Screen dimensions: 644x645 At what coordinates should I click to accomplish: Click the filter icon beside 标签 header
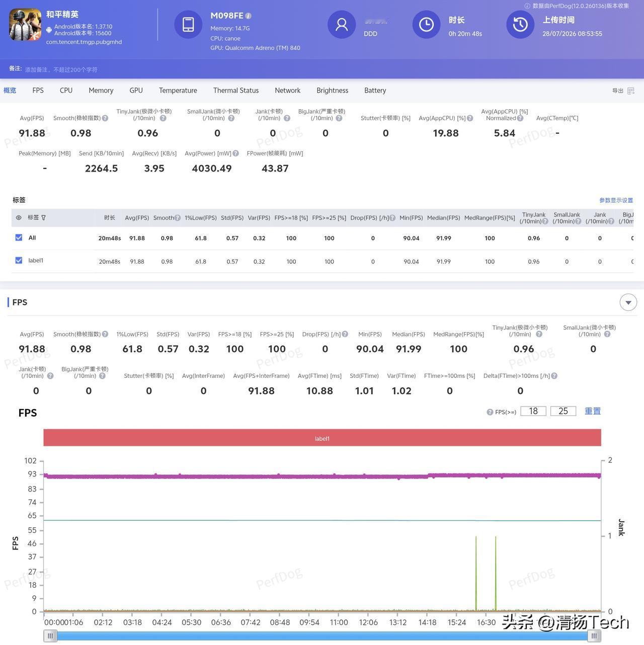(43, 218)
